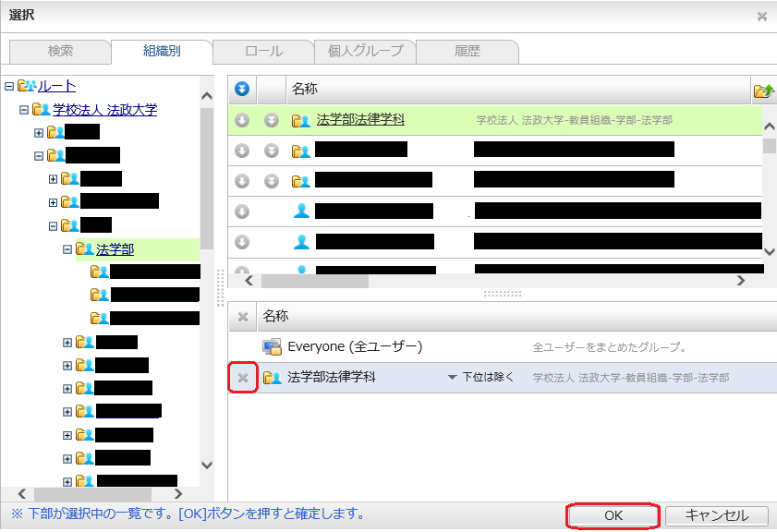
Task: Switch to the 履歴 tab
Action: [x=467, y=51]
